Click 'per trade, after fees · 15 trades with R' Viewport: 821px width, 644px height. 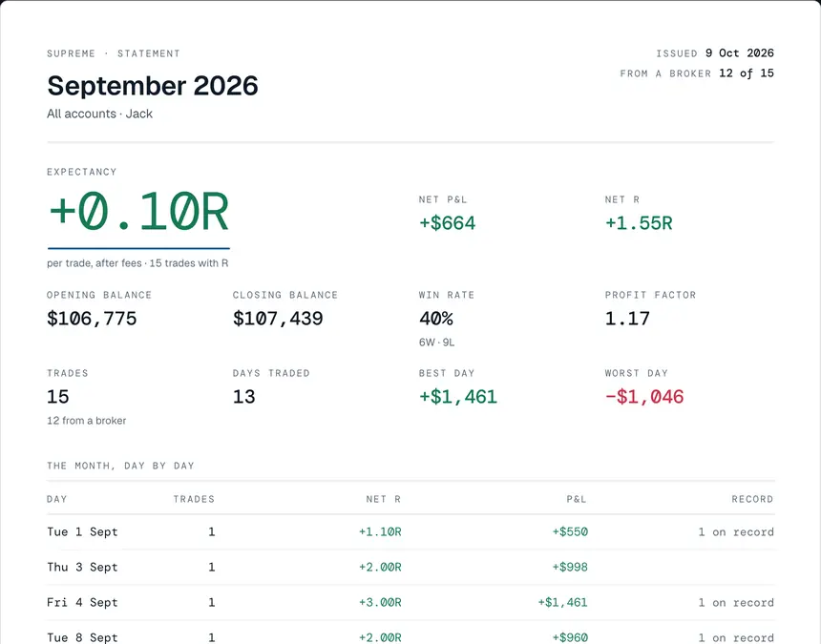coord(137,263)
